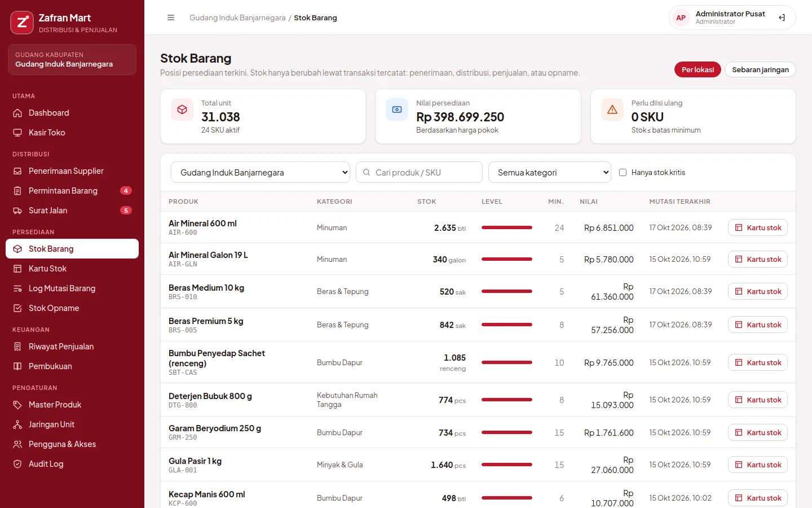Click the logout icon beside Administrator Pusat
This screenshot has height=508, width=812.
coord(782,17)
